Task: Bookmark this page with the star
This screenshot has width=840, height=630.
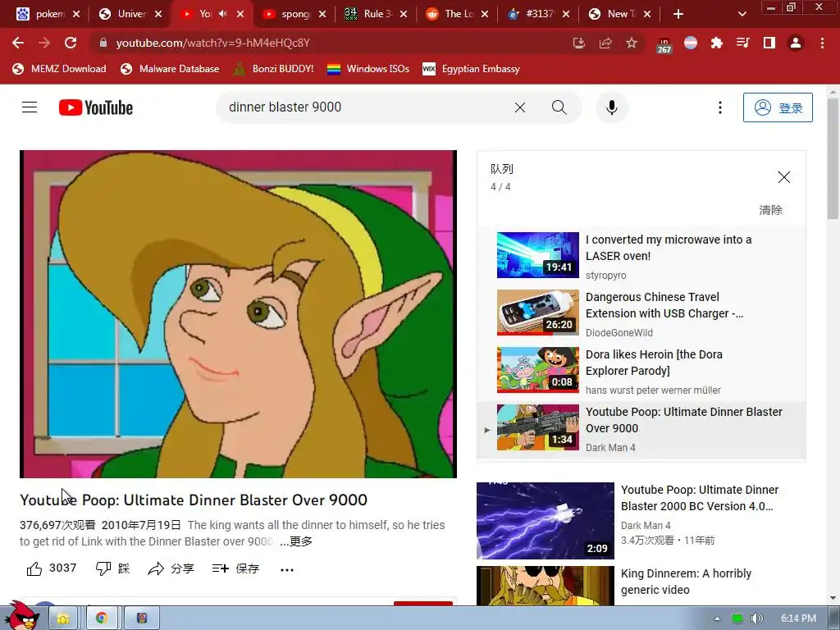Action: click(x=632, y=43)
